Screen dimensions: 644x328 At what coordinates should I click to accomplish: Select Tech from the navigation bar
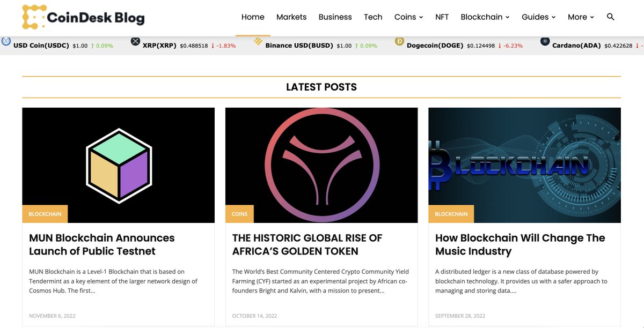pos(373,17)
